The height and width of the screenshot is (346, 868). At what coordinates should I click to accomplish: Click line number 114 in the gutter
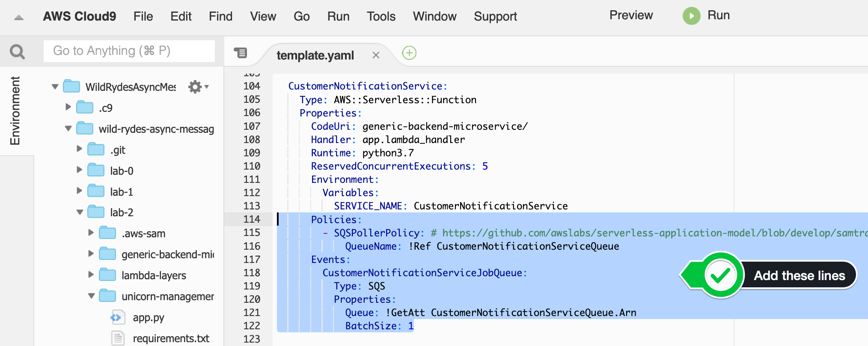(x=252, y=219)
